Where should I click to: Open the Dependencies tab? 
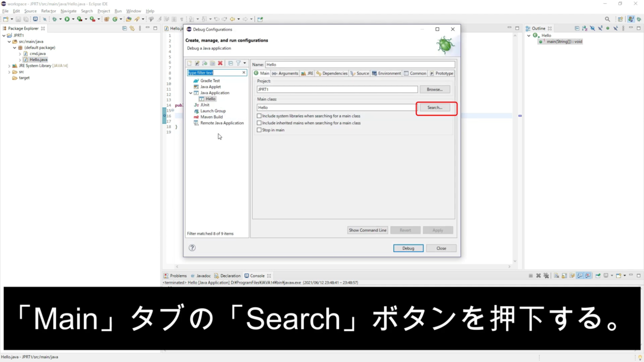click(332, 73)
